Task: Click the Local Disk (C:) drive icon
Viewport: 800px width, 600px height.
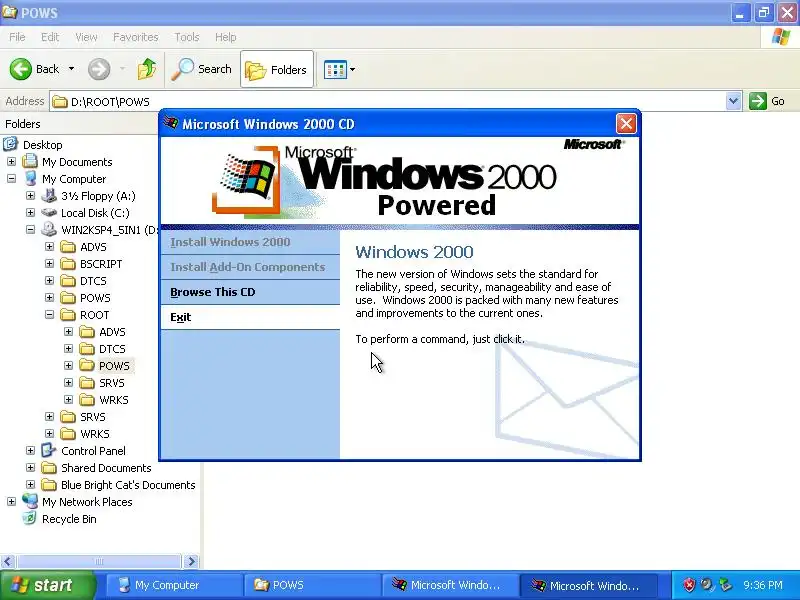Action: [x=49, y=212]
